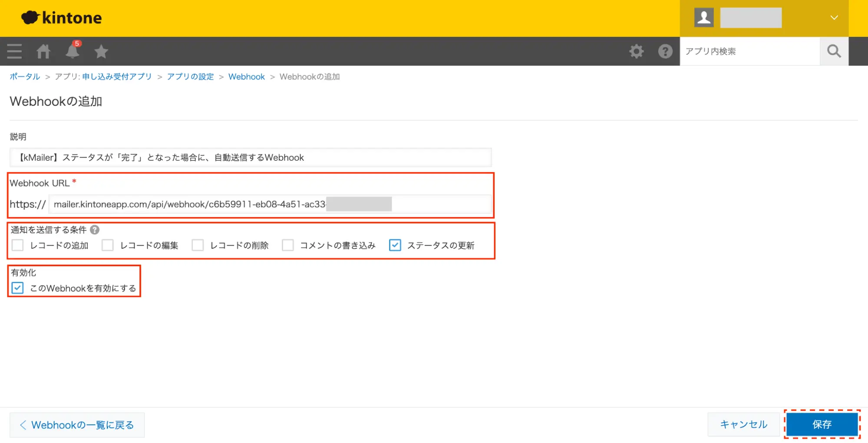Navigate to ポータル breadcrumb link
868x443 pixels.
tap(25, 77)
